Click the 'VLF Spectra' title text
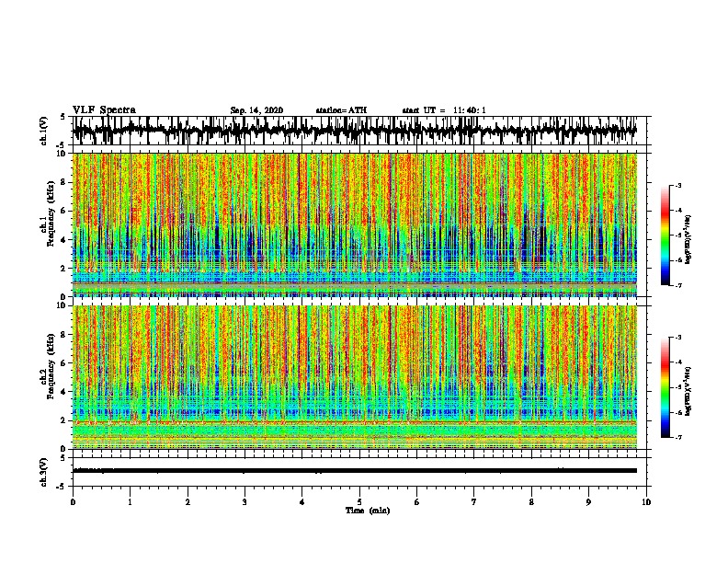The height and width of the screenshot is (563, 728). coord(104,110)
